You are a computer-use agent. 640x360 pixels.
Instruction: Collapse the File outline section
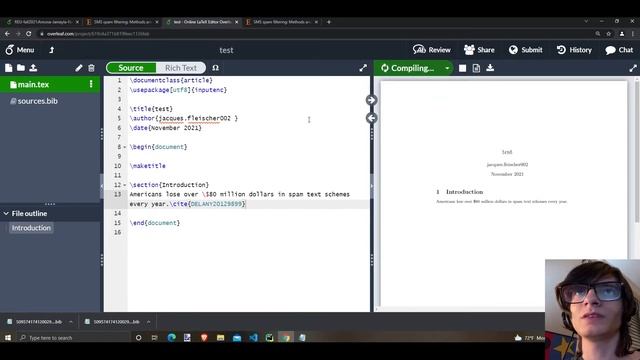[7, 213]
